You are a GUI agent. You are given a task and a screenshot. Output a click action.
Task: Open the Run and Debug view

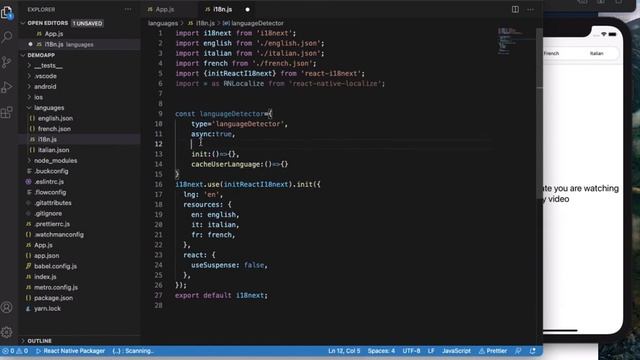7,87
